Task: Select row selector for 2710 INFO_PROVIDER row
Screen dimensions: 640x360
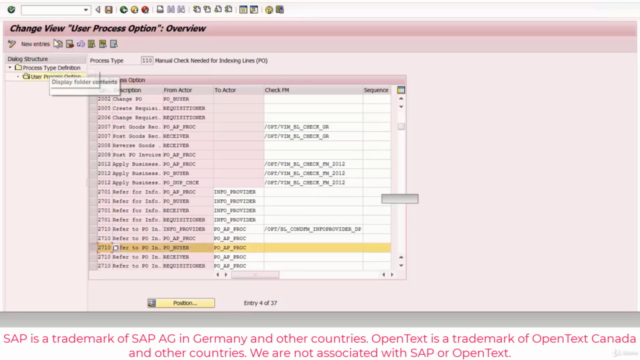Action: [x=93, y=229]
